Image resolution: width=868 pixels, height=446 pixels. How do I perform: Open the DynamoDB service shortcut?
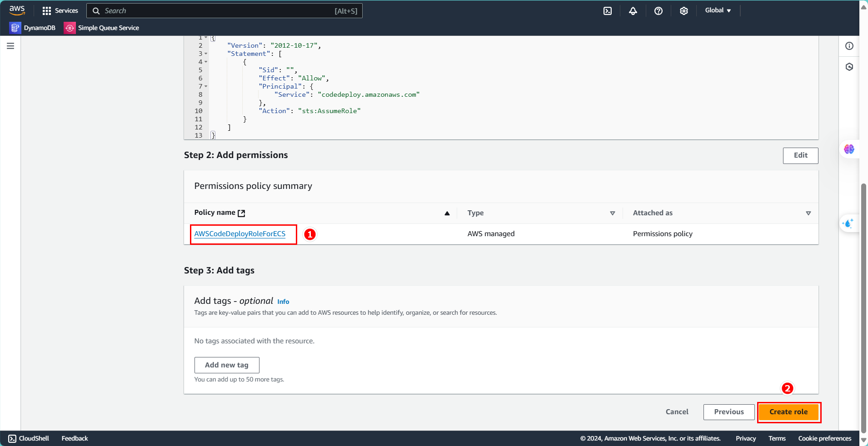pyautogui.click(x=33, y=28)
